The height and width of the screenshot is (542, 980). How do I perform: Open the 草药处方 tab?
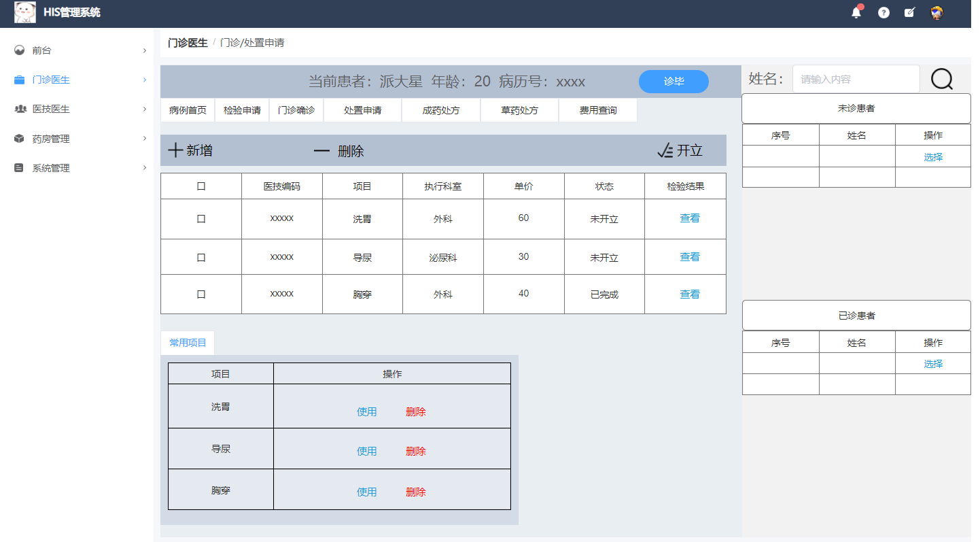pos(519,110)
